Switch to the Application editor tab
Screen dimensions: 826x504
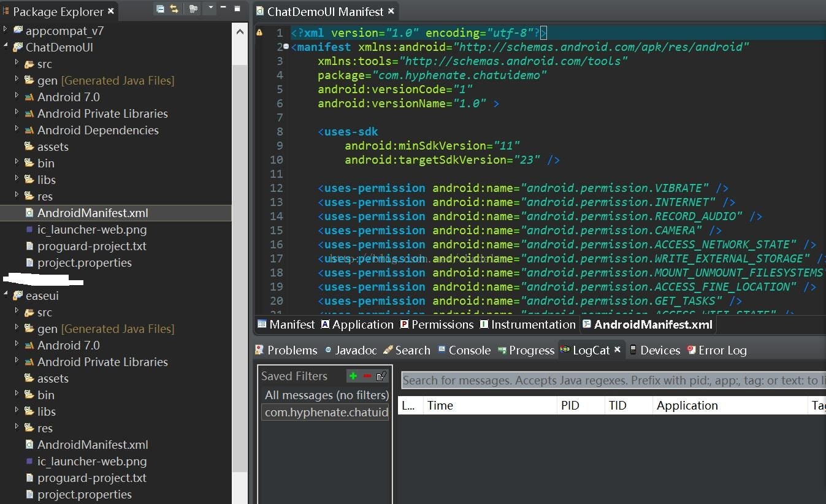tap(357, 324)
